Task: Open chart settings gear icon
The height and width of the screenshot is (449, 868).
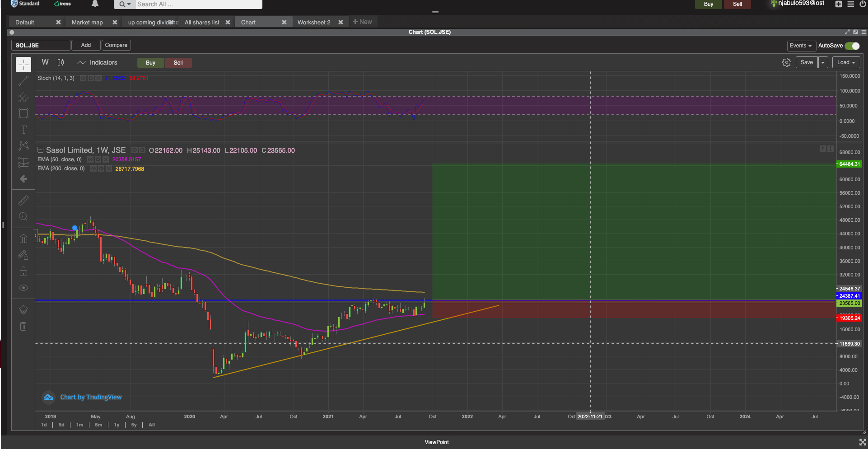Action: (x=786, y=63)
